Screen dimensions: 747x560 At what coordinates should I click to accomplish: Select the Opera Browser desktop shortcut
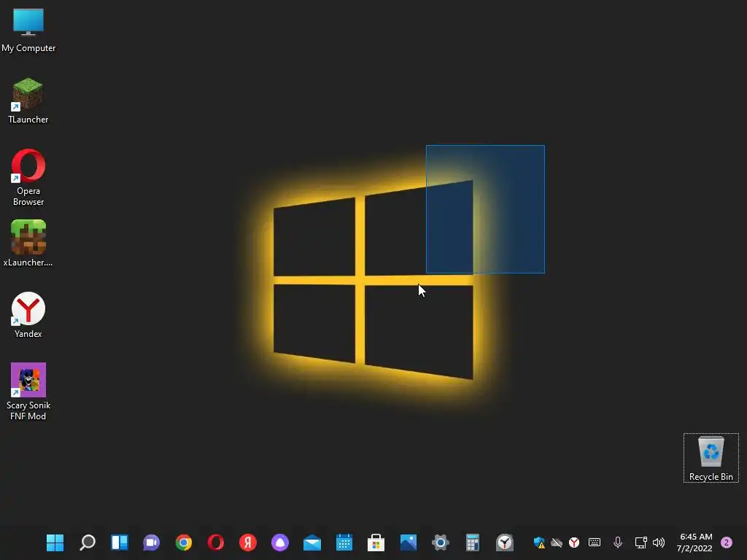(28, 178)
